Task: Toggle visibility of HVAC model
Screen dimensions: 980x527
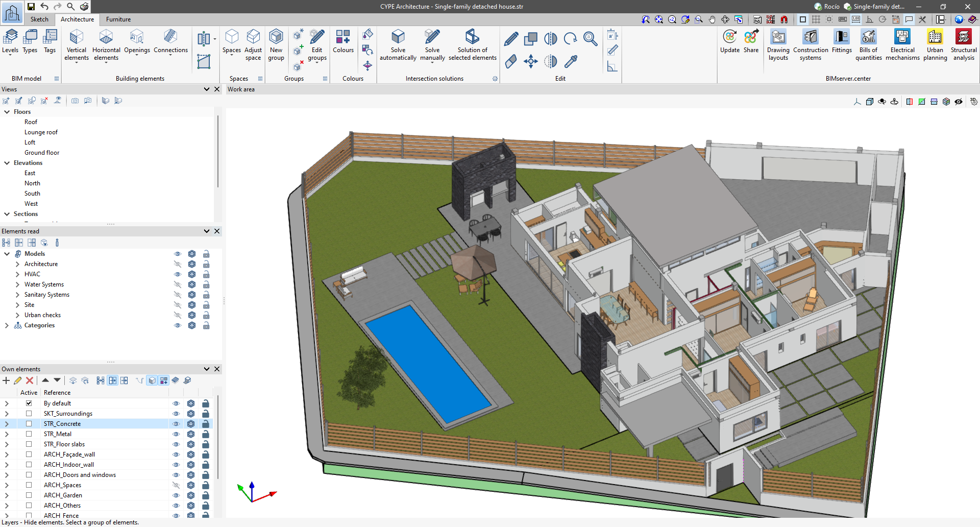Action: tap(178, 274)
